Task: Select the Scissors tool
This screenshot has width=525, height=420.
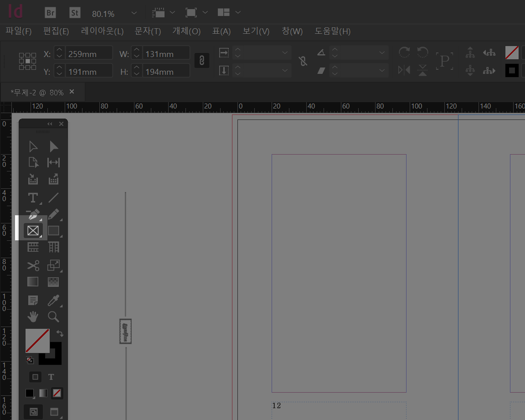Action: [x=33, y=265]
